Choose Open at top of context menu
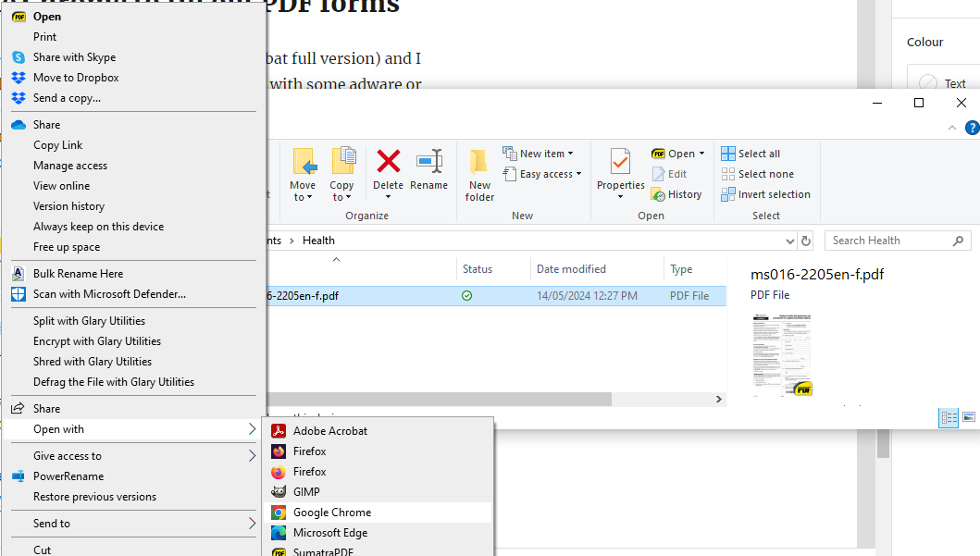The image size is (980, 556). pos(133,17)
